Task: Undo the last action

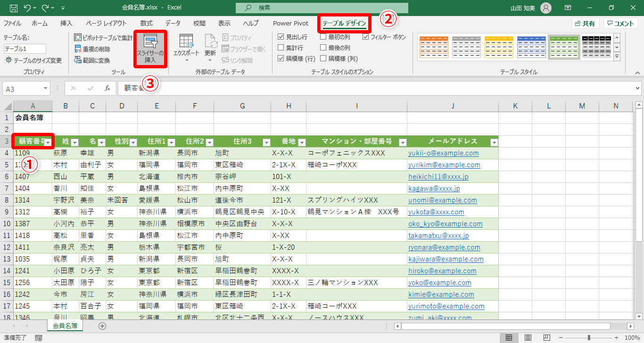Action: (x=27, y=8)
